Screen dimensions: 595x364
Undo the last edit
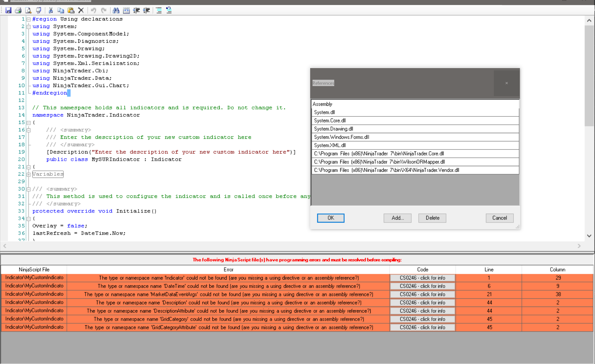click(93, 10)
